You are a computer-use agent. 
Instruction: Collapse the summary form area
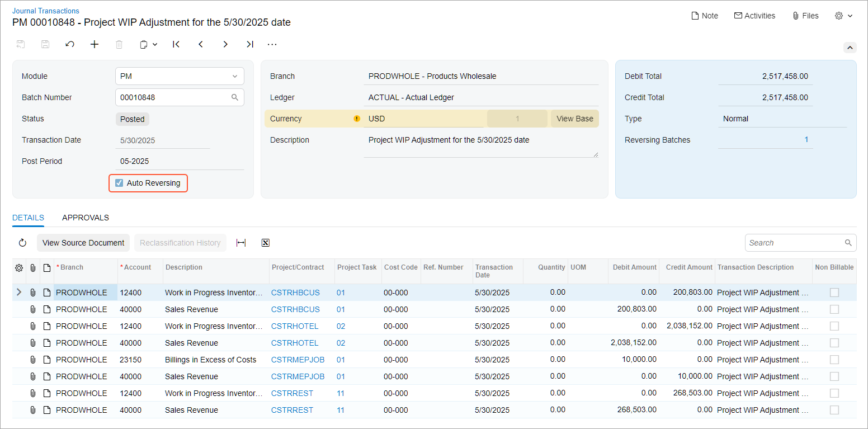(x=850, y=48)
